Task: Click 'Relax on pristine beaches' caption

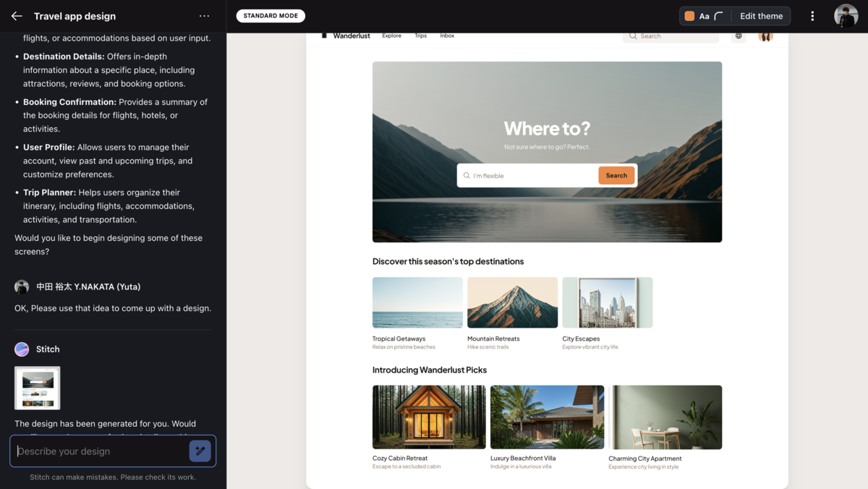Action: (x=404, y=347)
